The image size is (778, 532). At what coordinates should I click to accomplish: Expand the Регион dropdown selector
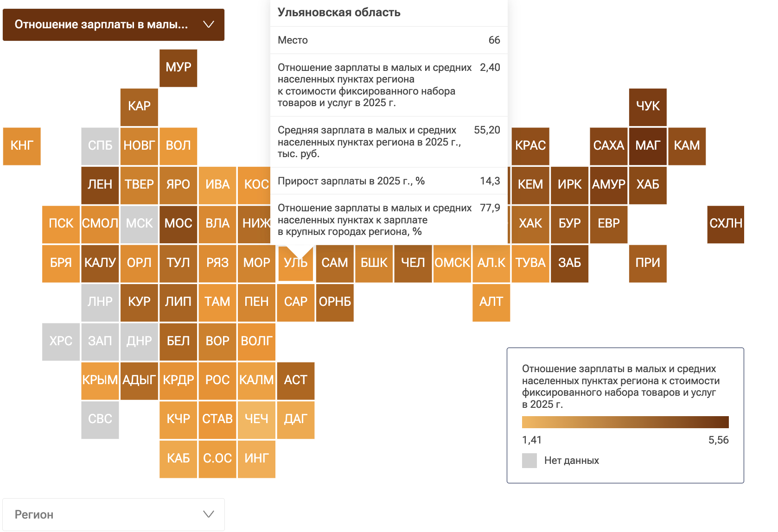click(113, 514)
